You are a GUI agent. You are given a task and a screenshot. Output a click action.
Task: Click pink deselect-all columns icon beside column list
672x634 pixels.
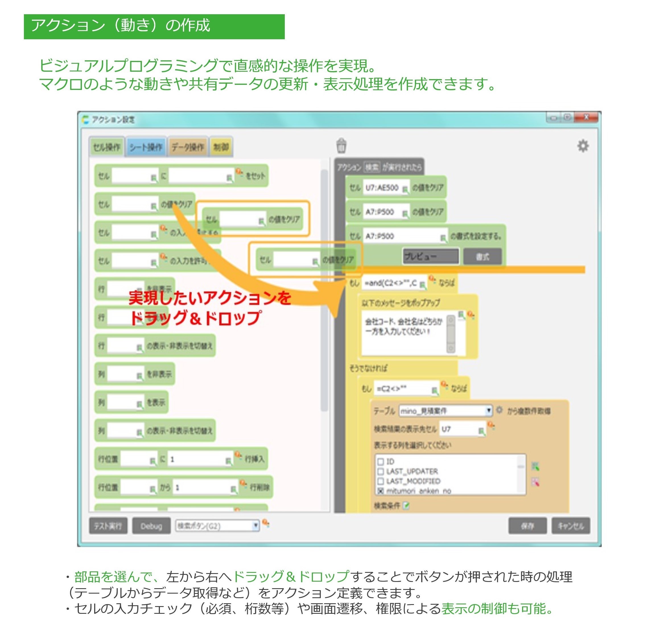tap(535, 482)
